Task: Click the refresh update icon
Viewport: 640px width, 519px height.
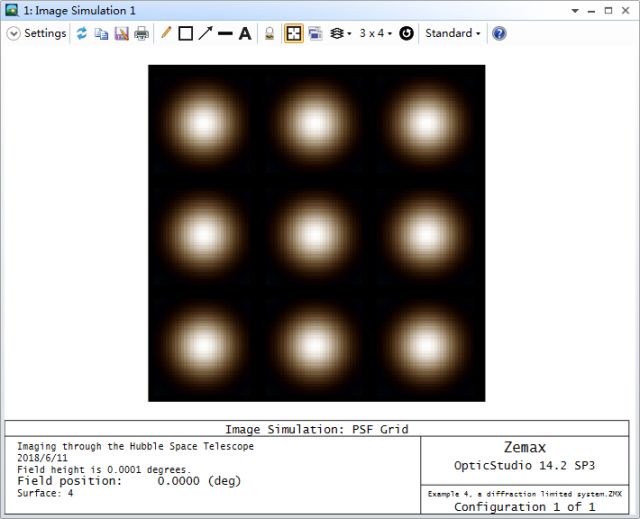Action: click(x=82, y=33)
